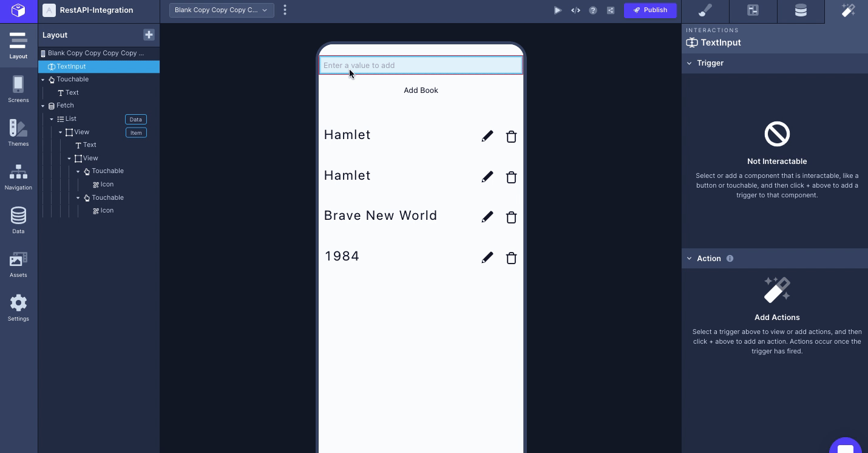Click the play preview icon
868x453 pixels.
pyautogui.click(x=558, y=10)
